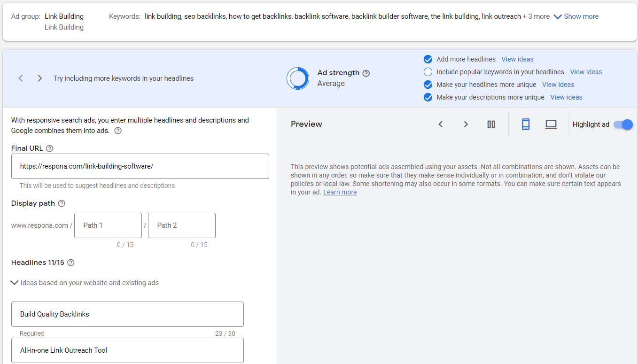Click the 23 / 30 character counter
Screen dimensions: 638x364
[225, 333]
